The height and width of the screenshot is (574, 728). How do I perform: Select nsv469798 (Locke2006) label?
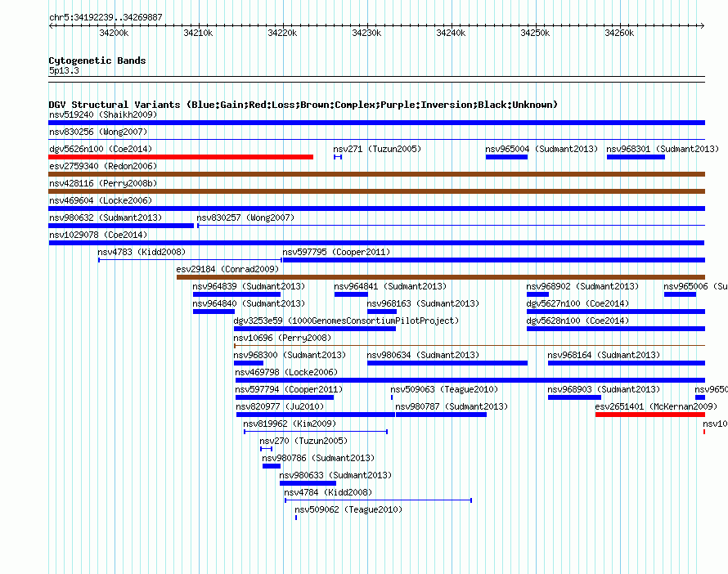click(x=286, y=372)
